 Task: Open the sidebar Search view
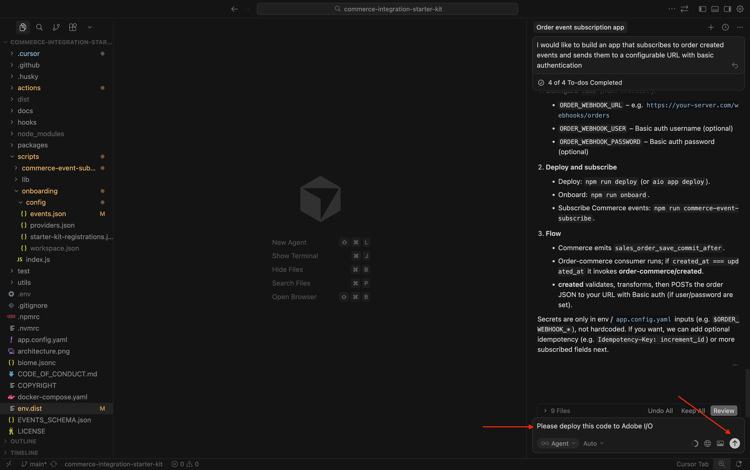39,27
